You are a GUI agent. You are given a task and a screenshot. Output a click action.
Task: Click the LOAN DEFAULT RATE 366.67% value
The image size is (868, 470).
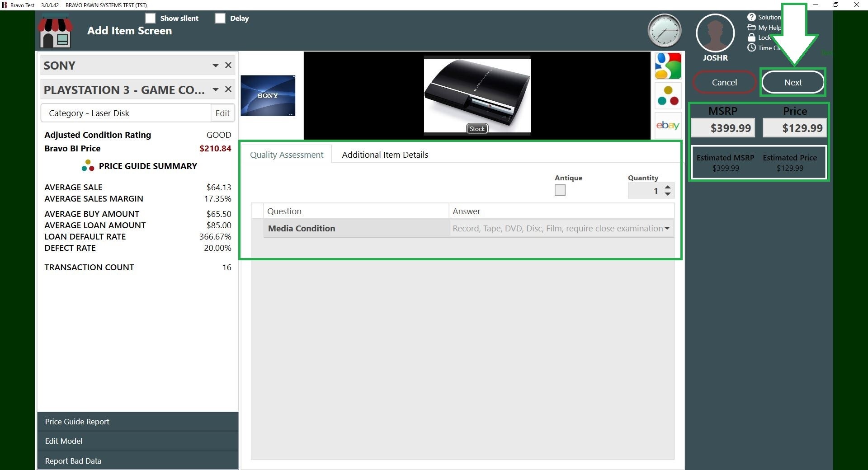point(215,236)
